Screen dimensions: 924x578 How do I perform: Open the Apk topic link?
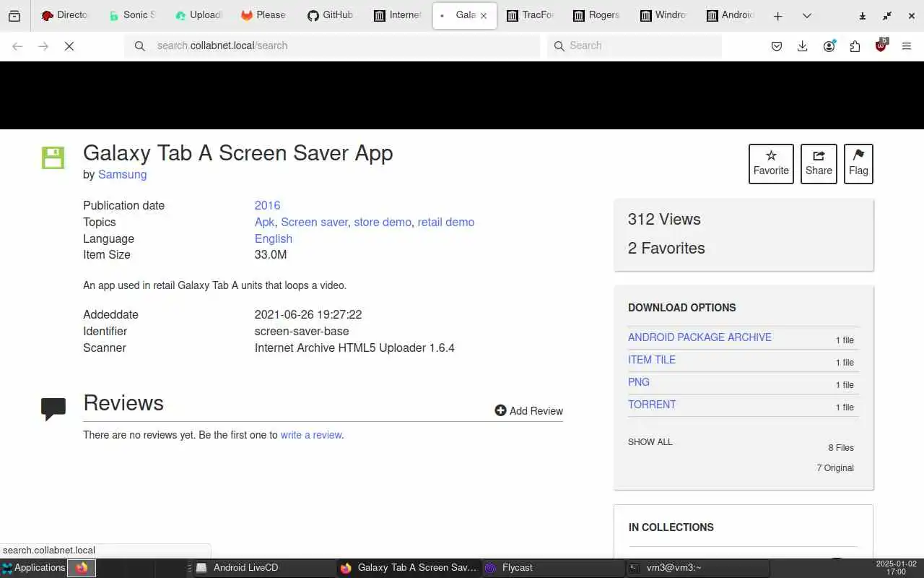(x=264, y=222)
